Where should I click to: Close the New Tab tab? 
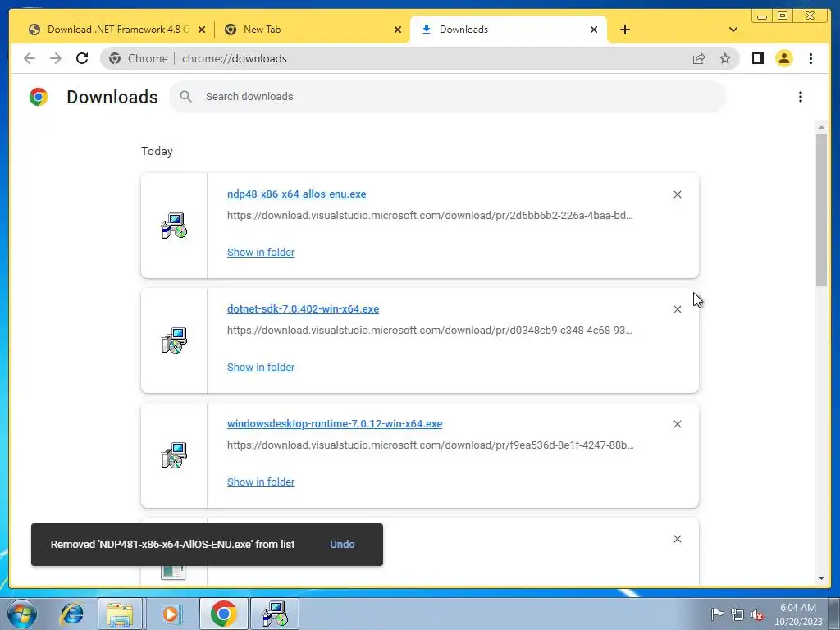point(398,30)
